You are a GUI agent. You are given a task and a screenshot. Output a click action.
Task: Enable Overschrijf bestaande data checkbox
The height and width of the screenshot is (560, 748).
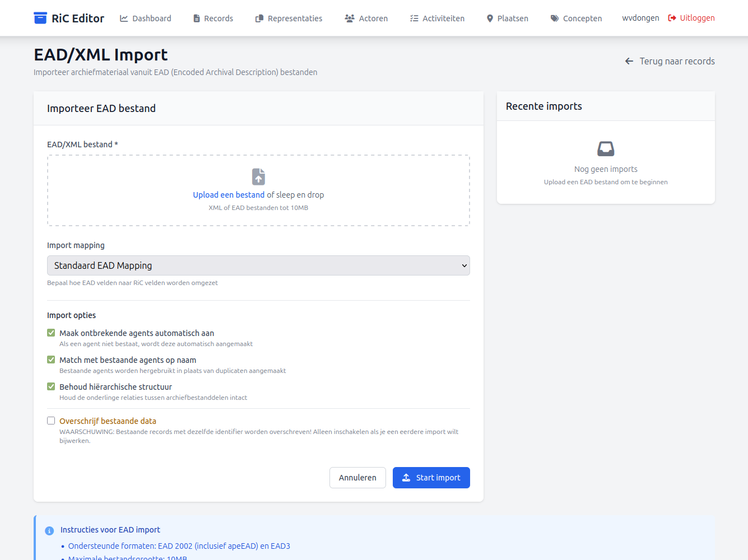point(51,421)
